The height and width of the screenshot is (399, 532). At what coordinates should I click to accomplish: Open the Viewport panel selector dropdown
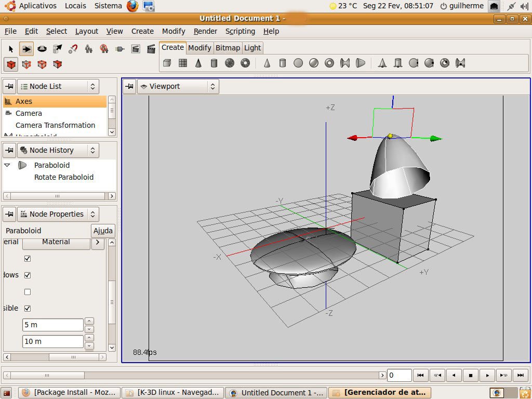point(212,86)
